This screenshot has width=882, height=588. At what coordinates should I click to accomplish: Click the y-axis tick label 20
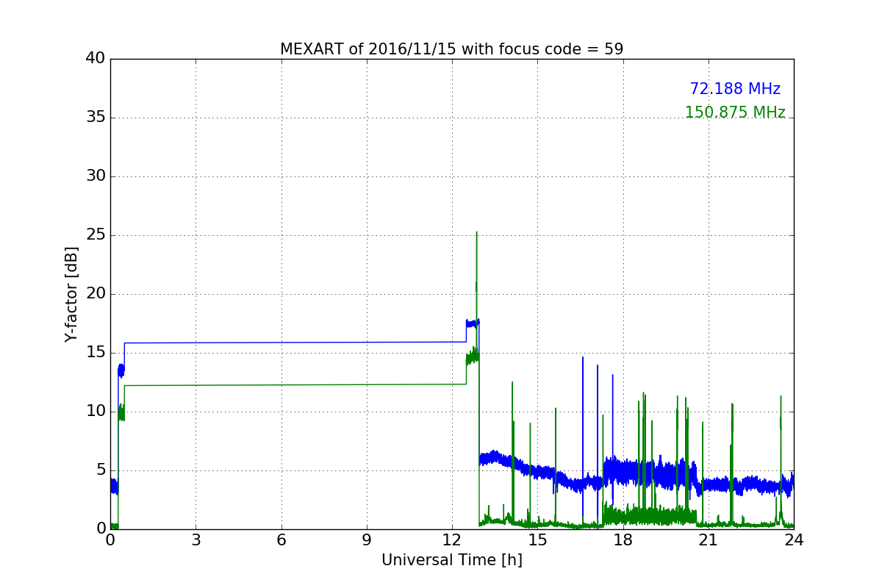(96, 294)
